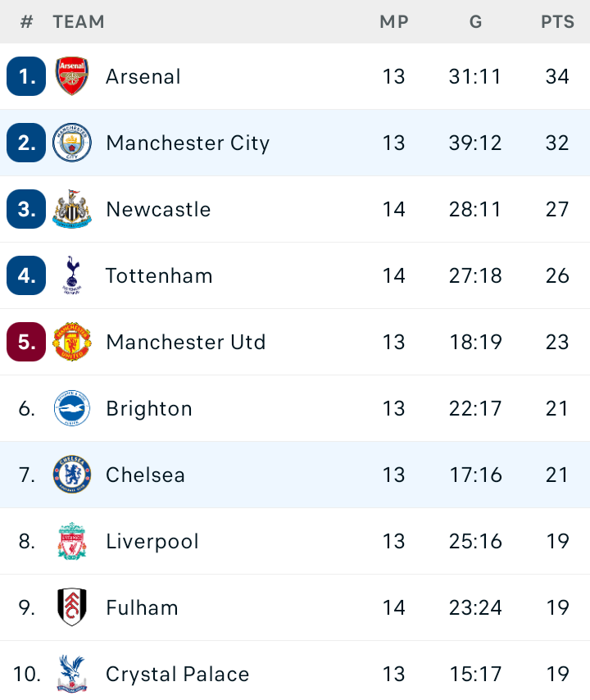590x700 pixels.
Task: Open the Arsenal team link
Action: [x=143, y=76]
